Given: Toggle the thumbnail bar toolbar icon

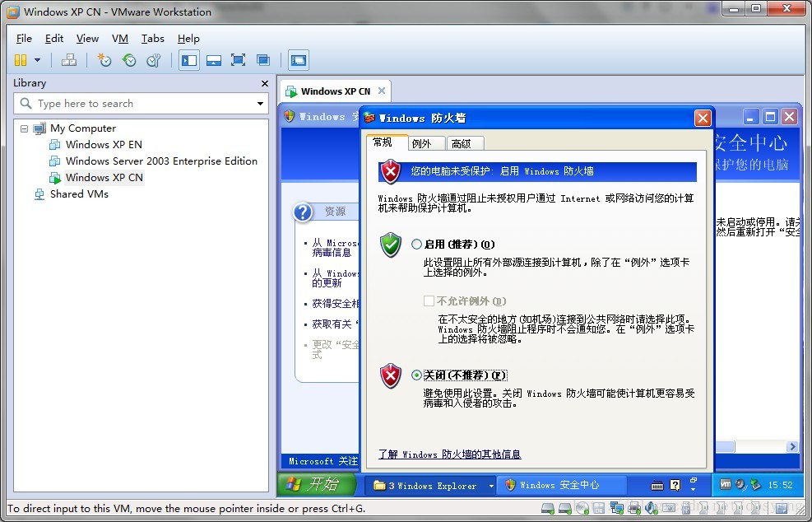Looking at the screenshot, I should pos(213,60).
